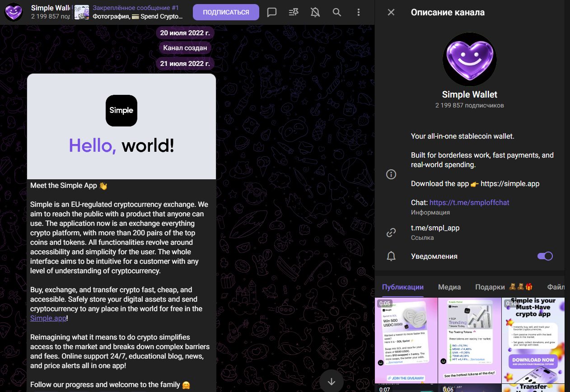Viewport: 570px width, 392px height.
Task: Mute channel using the bell icon in header
Action: click(315, 12)
